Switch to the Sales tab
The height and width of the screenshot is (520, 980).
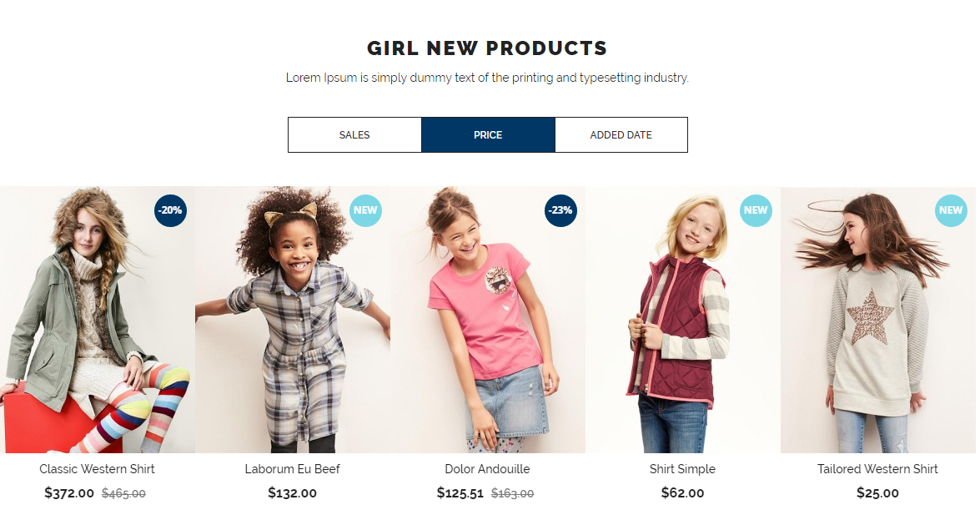354,134
